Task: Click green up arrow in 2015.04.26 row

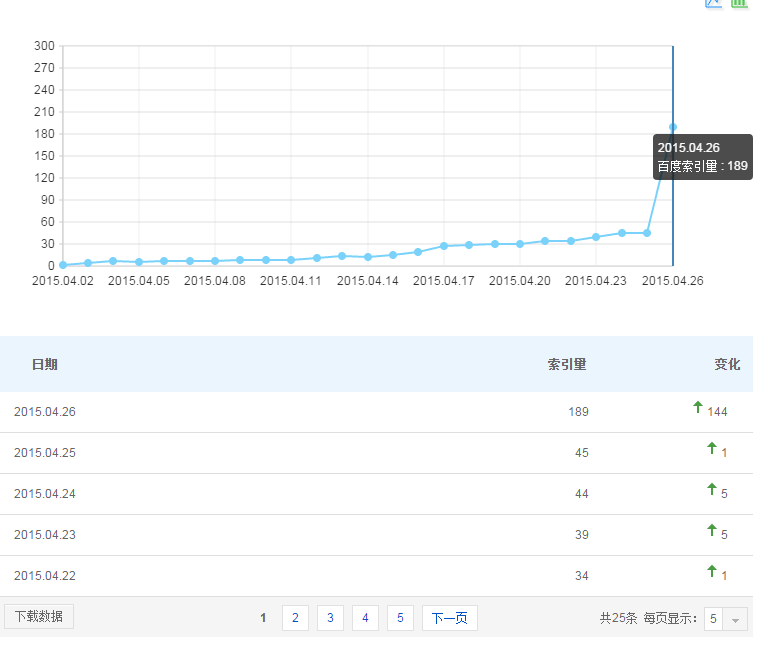Action: pyautogui.click(x=698, y=407)
